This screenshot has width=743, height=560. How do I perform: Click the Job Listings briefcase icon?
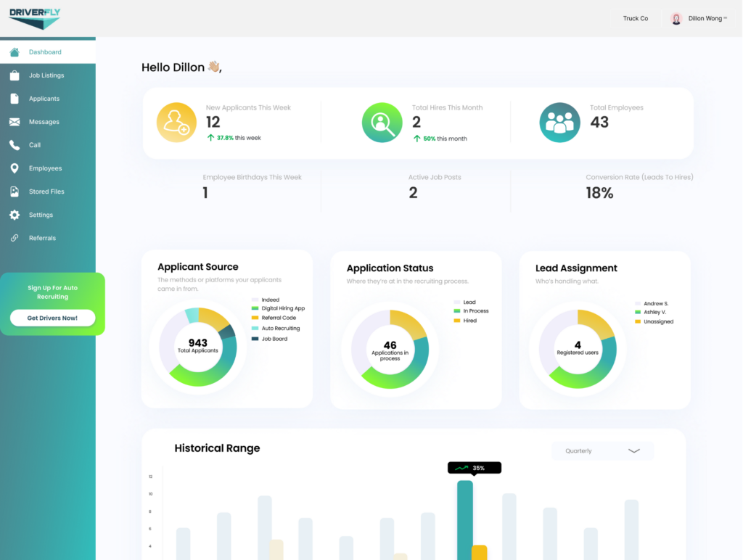click(x=15, y=75)
